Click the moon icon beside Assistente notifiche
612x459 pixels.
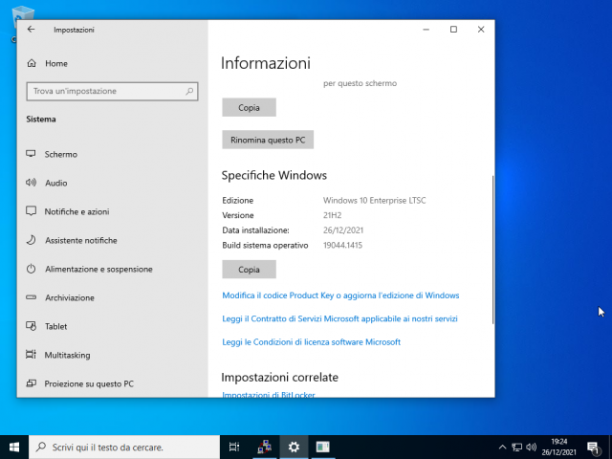coord(31,240)
